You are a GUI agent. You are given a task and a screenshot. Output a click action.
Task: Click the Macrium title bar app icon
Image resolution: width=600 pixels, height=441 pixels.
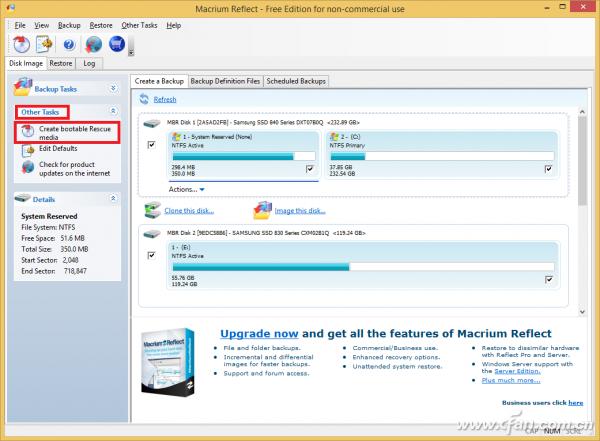tap(10, 7)
